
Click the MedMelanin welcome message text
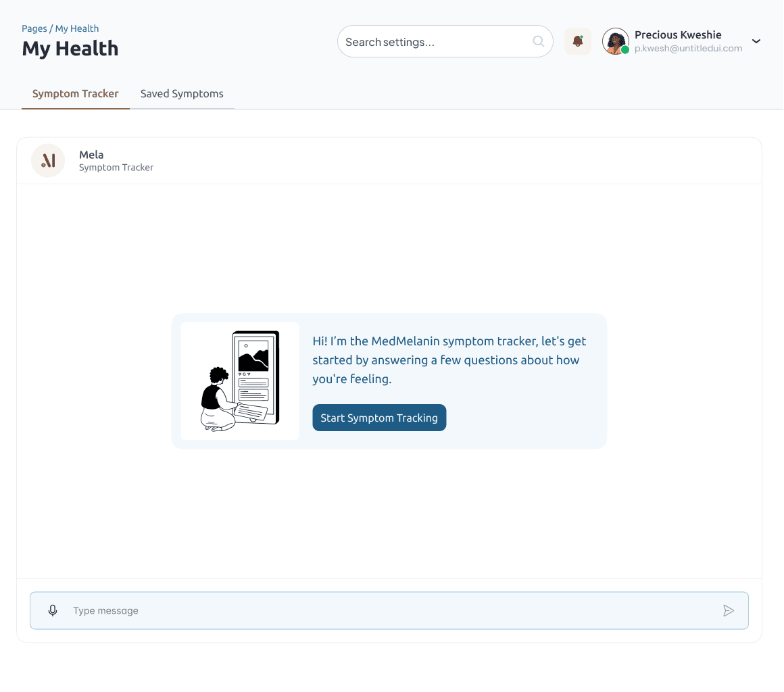point(449,360)
